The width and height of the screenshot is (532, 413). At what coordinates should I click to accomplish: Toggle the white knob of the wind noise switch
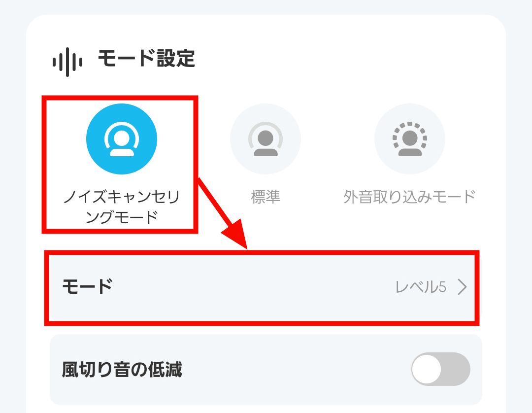tap(427, 369)
